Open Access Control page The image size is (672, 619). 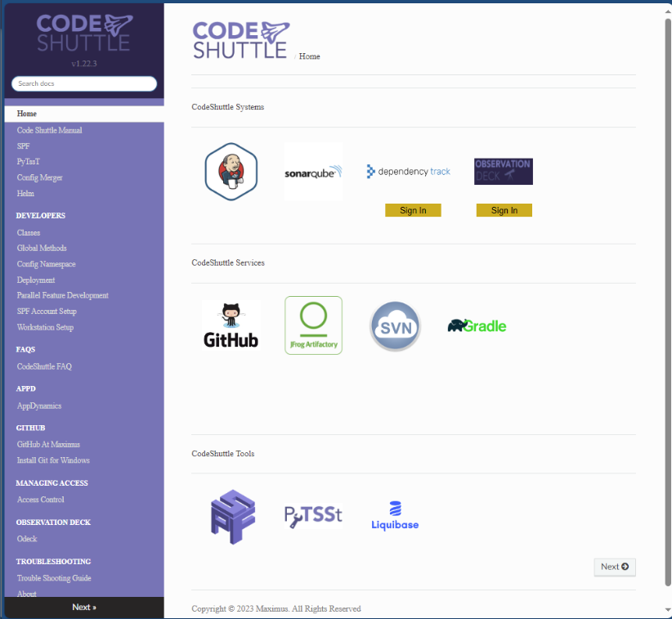40,500
